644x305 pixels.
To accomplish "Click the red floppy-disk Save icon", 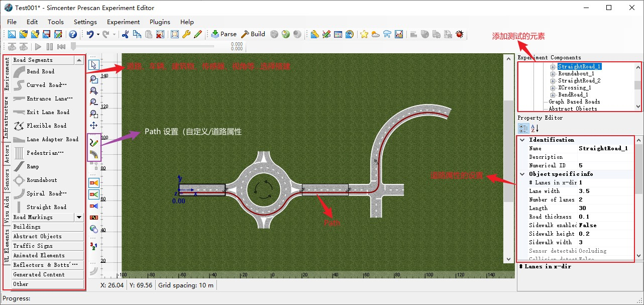I will [46, 34].
